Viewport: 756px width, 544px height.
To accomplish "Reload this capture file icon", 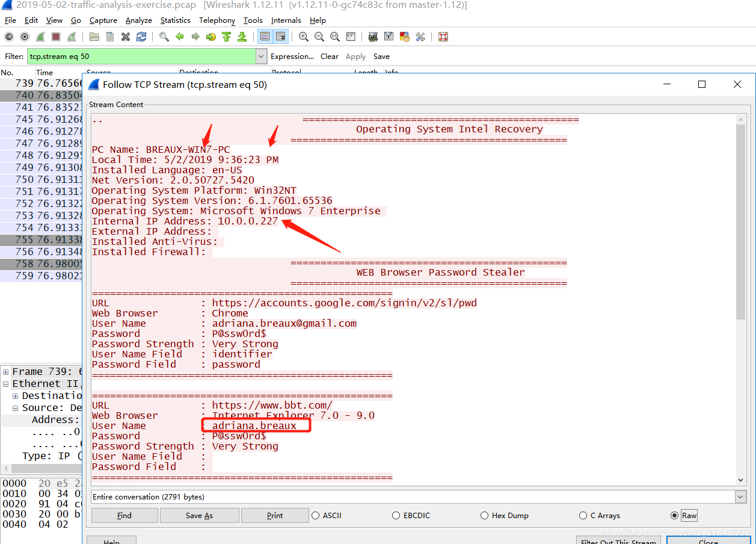I will (141, 37).
